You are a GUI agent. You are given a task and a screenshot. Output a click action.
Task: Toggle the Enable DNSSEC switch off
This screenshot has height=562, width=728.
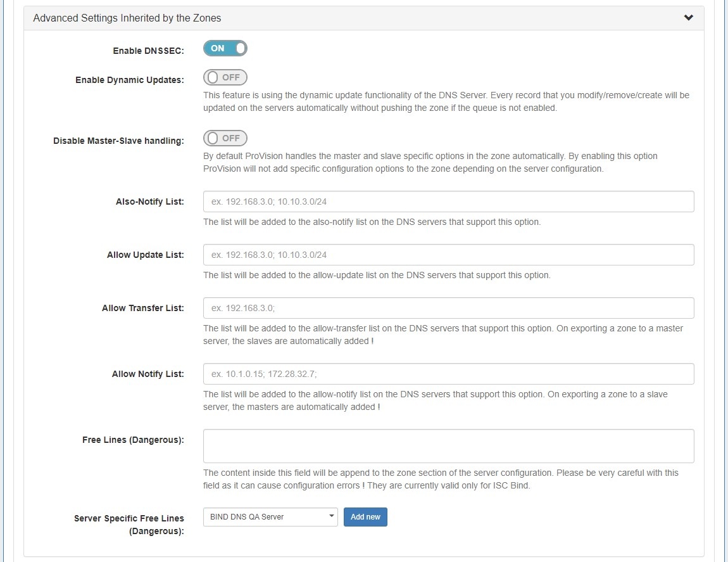[225, 48]
